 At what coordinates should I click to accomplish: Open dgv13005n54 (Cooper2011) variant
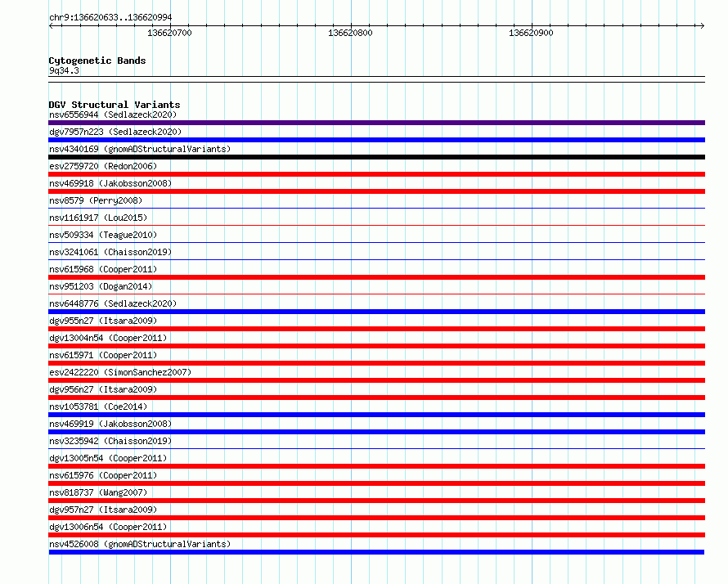click(x=108, y=458)
